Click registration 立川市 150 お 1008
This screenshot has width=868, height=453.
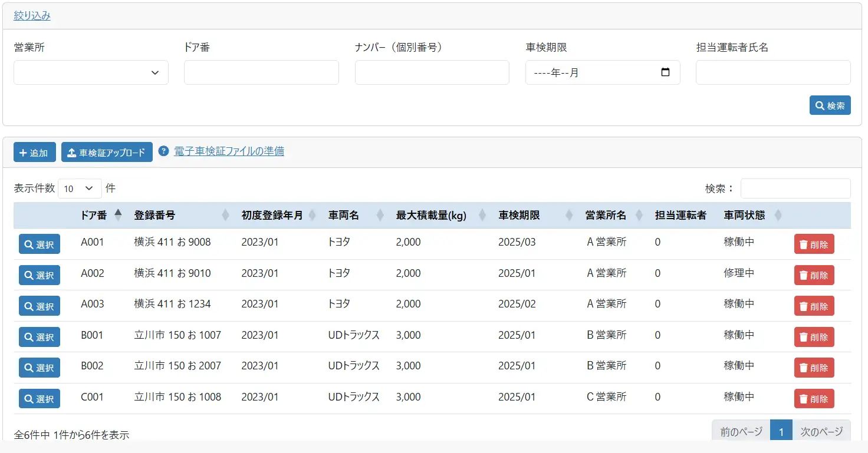click(x=177, y=397)
